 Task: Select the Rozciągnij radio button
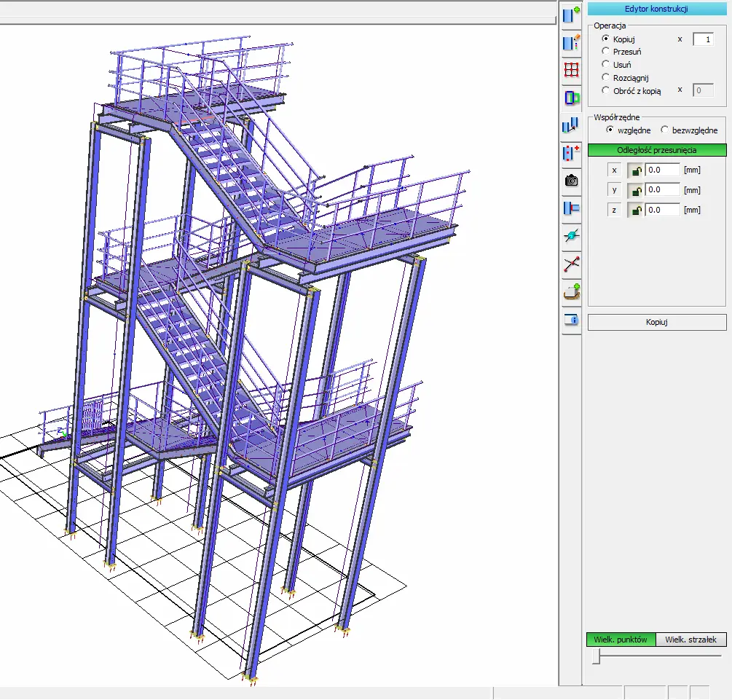coord(606,78)
